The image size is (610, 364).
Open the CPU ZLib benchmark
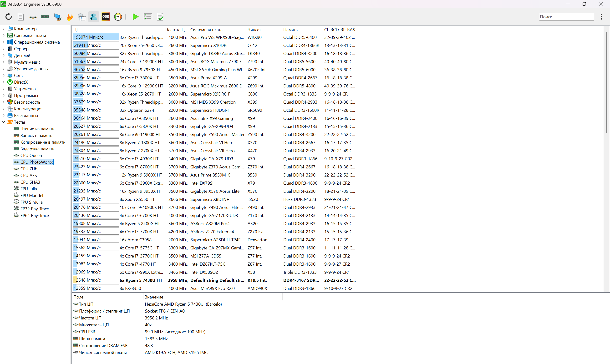click(29, 169)
